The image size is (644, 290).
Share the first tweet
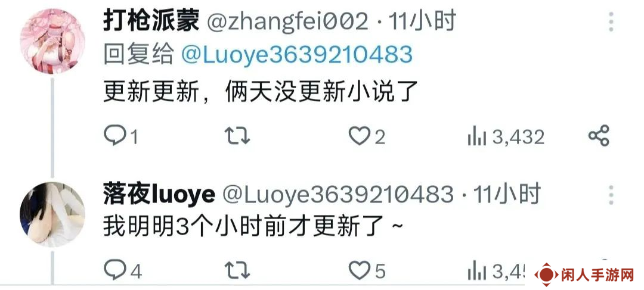pos(599,136)
